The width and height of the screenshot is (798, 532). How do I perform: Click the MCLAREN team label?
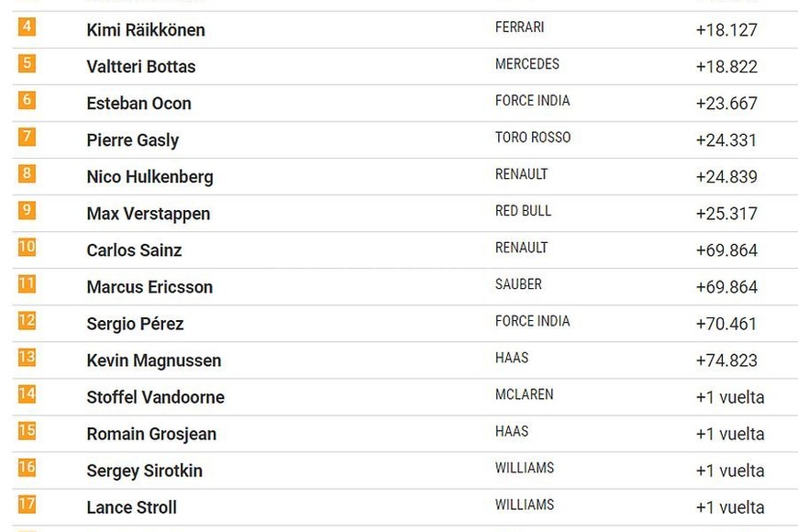524,394
